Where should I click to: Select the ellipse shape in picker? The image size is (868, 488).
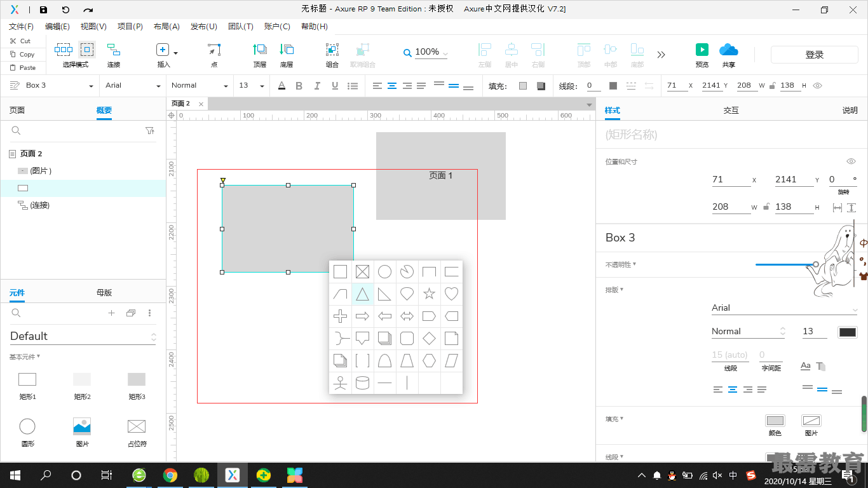pos(384,272)
